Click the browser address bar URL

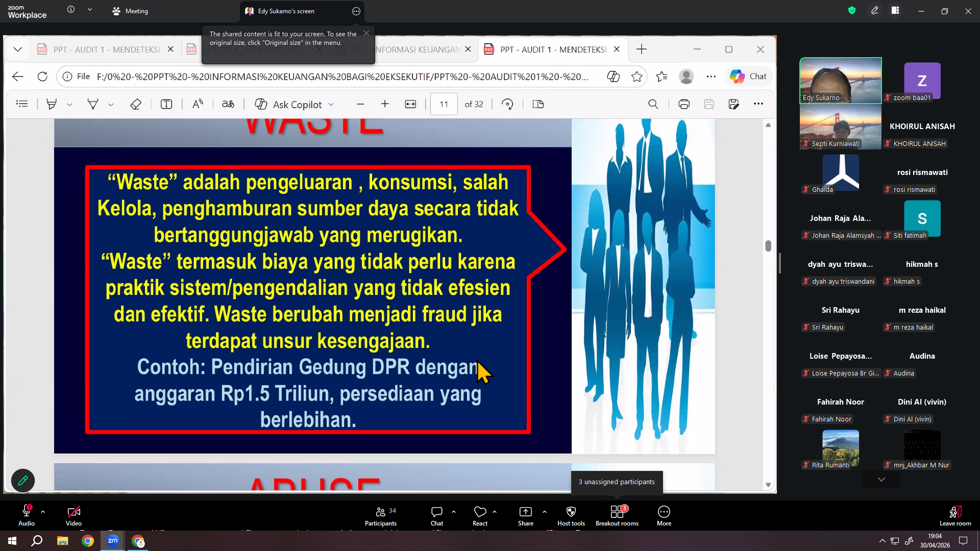click(x=342, y=77)
